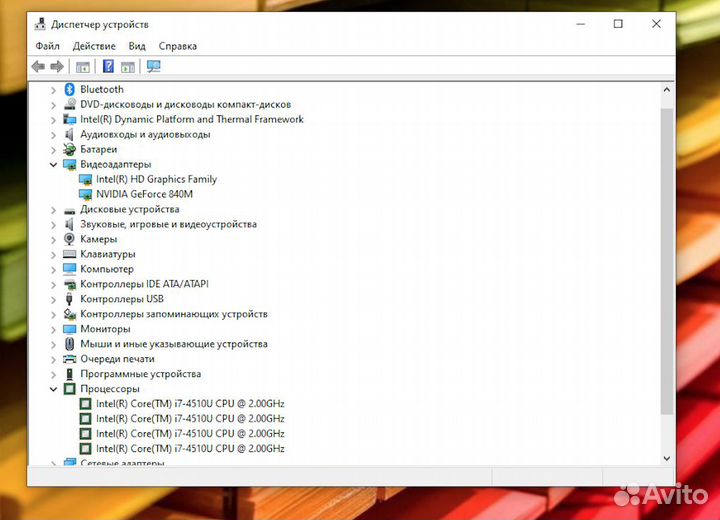The height and width of the screenshot is (520, 720).
Task: Click the mouse icon beside Мыши
Action: click(69, 344)
